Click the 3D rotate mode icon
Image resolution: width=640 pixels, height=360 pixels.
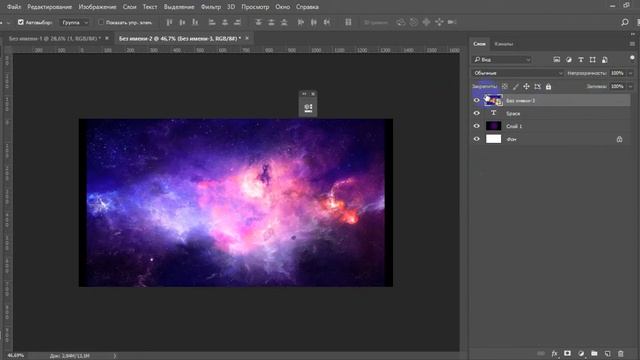401,22
